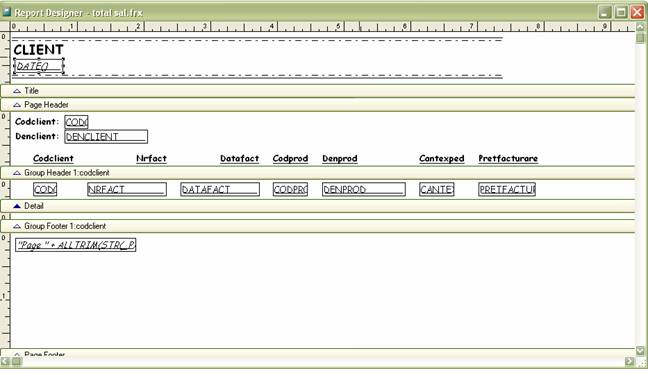Click the Report Designer window icon

pos(6,12)
